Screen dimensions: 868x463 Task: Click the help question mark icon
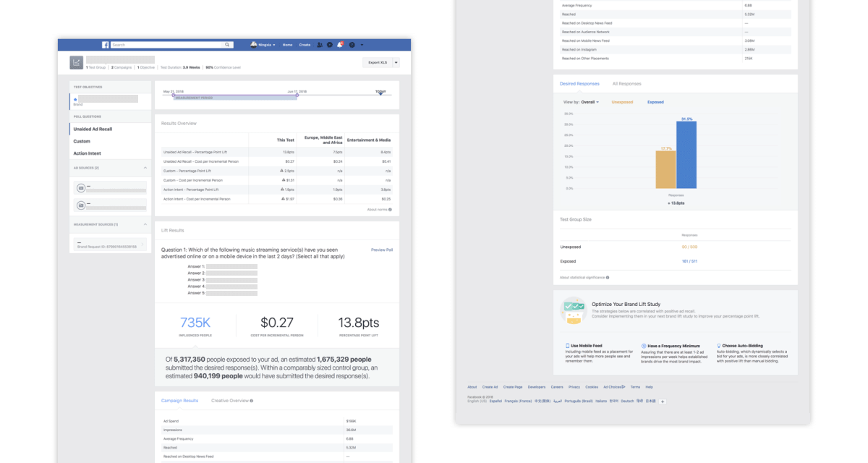point(352,45)
